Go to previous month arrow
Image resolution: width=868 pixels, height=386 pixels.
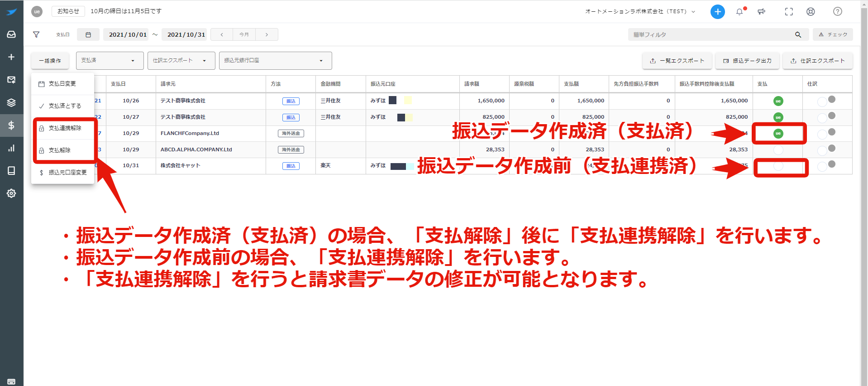coord(222,34)
